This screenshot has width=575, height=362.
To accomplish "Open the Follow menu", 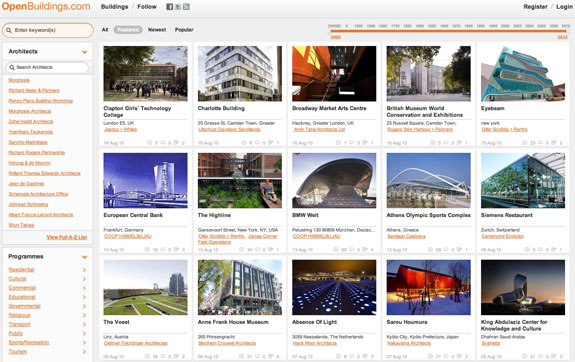I will [147, 7].
